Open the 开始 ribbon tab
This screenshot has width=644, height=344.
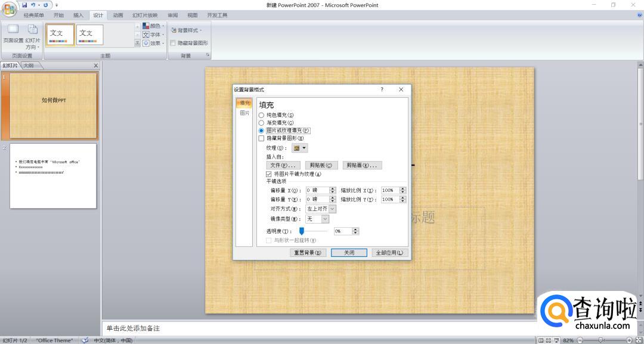coord(58,15)
